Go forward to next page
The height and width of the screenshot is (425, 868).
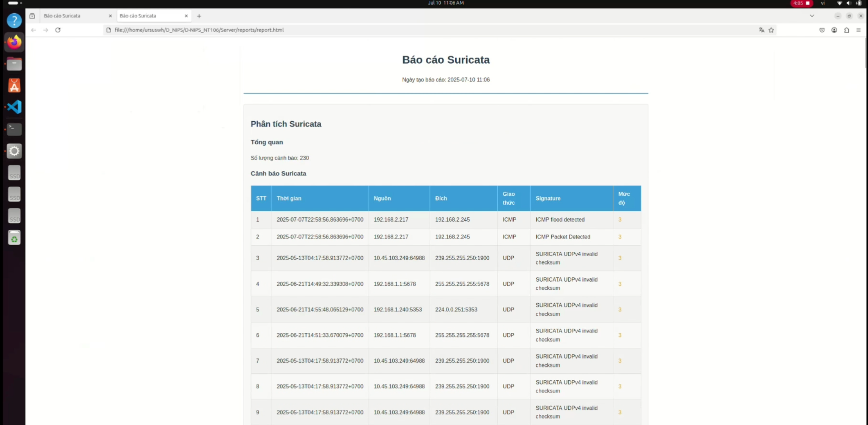tap(46, 30)
